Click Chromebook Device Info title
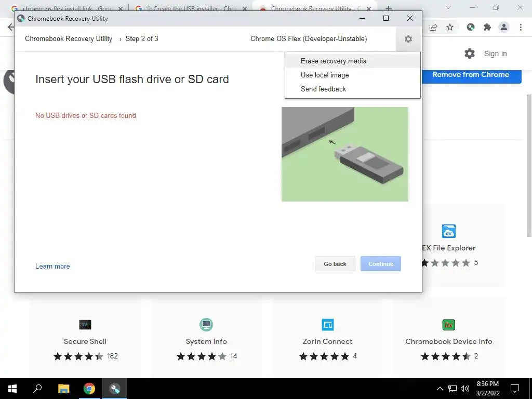This screenshot has height=399, width=532. pos(448,342)
